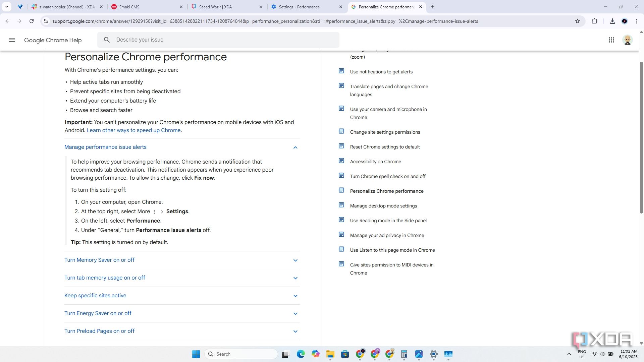Switch to the Settings - Performance tab
Image resolution: width=644 pixels, height=362 pixels.
click(299, 7)
